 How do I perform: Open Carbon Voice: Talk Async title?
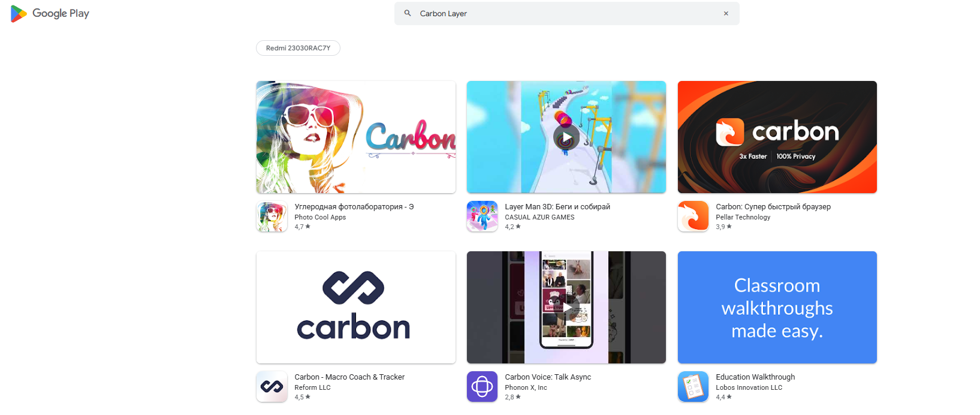pyautogui.click(x=548, y=377)
